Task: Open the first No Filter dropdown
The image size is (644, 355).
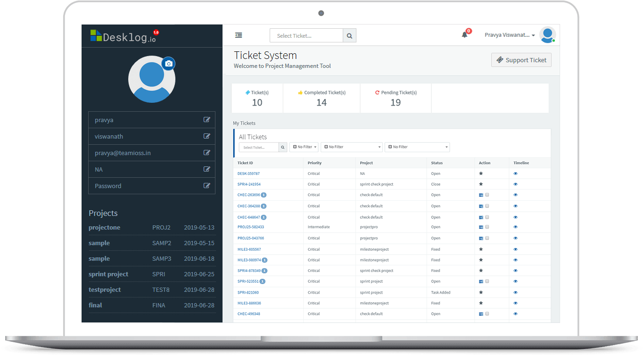Action: [x=304, y=147]
